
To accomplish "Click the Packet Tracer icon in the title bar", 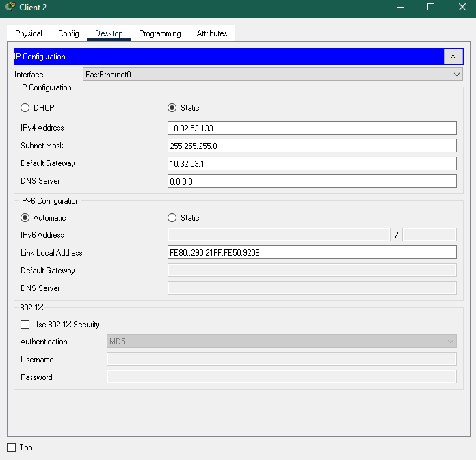I will point(10,7).
